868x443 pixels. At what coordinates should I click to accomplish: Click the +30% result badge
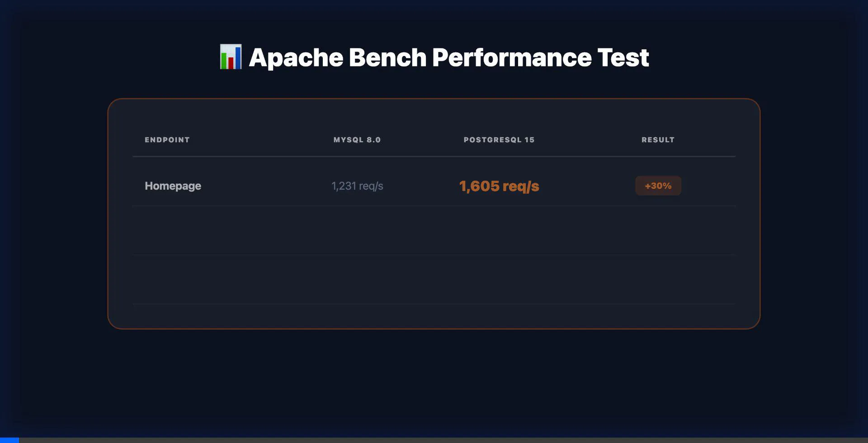[x=658, y=185]
